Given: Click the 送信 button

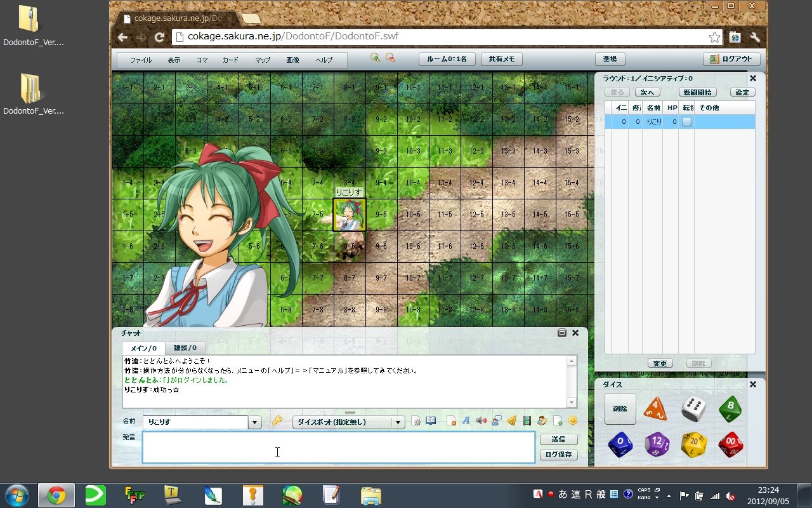Looking at the screenshot, I should pos(559,439).
